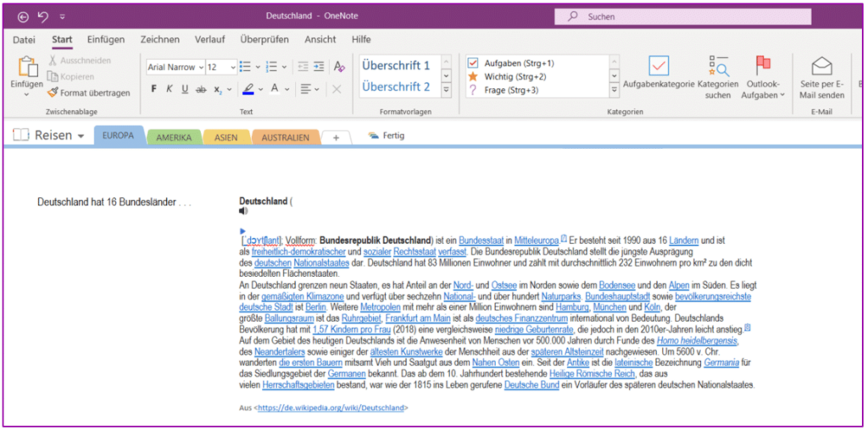868x431 pixels.
Task: Apply the Überschrift 2 style
Action: tap(396, 86)
